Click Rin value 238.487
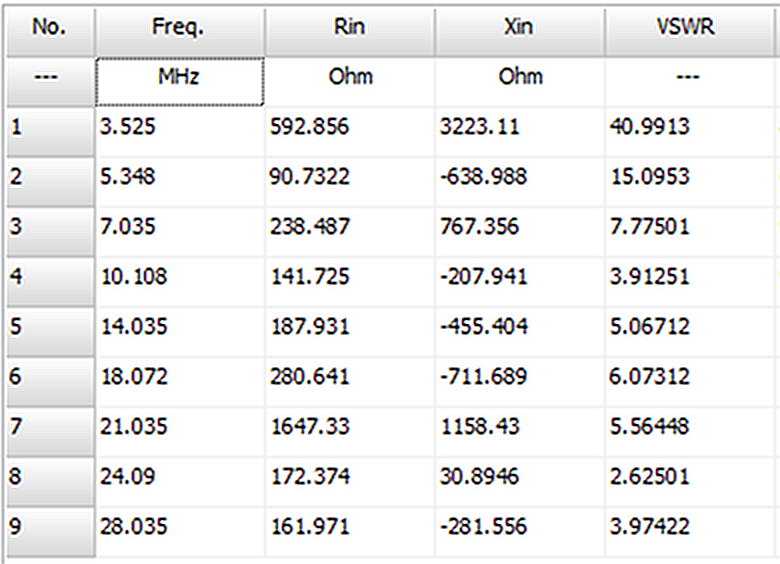 [350, 231]
